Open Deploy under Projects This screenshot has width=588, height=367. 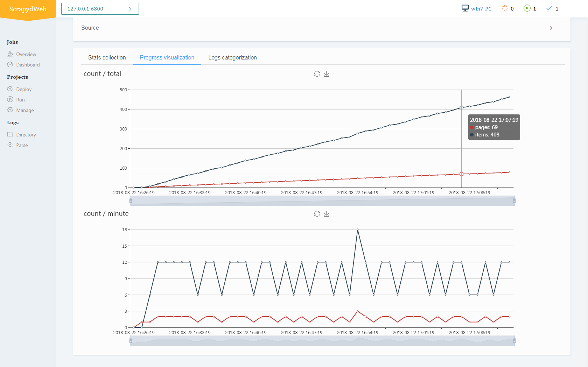coord(24,89)
